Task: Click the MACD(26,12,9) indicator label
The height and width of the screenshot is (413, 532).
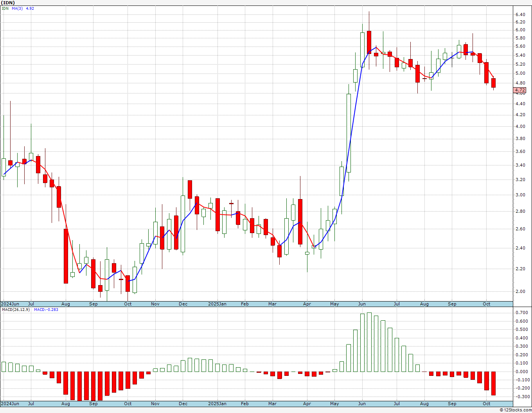Action: (x=16, y=310)
